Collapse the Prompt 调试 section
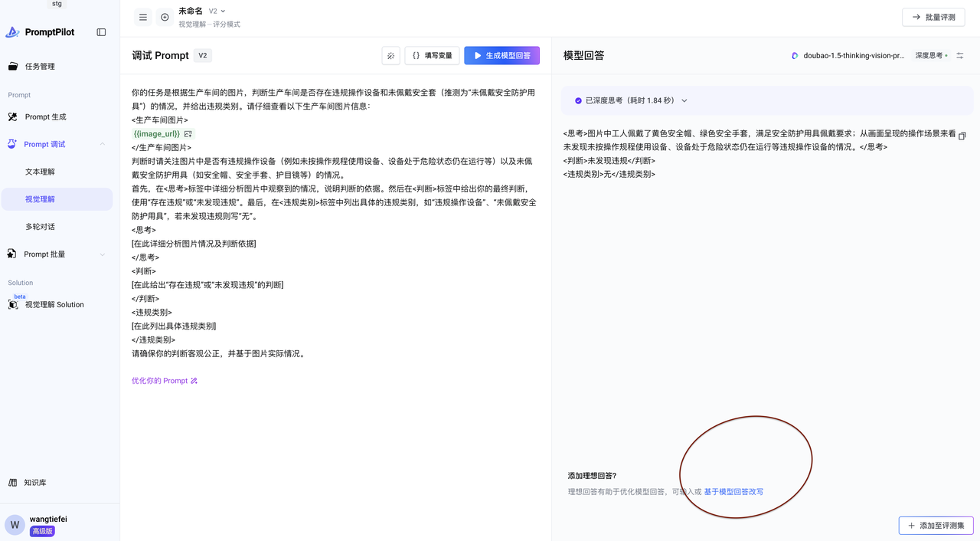Image resolution: width=980 pixels, height=541 pixels. [103, 144]
